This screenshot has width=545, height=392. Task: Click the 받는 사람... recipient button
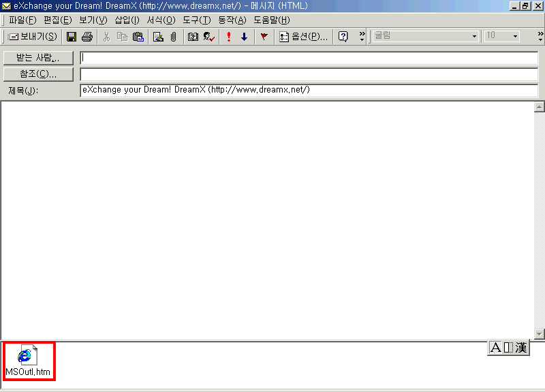[38, 58]
